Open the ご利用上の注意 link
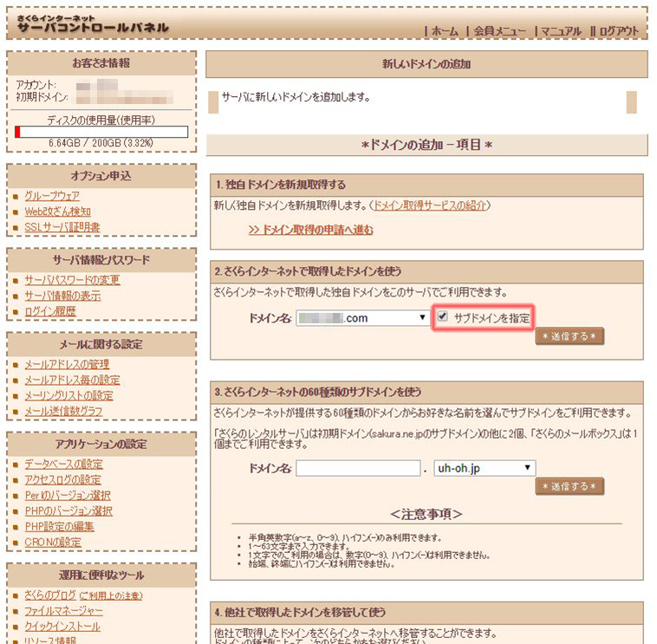Viewport: 657px width, 644px height. [111, 595]
